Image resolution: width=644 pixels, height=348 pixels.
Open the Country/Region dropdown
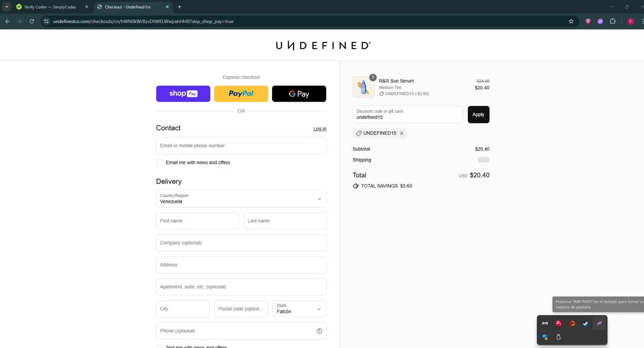click(x=241, y=199)
